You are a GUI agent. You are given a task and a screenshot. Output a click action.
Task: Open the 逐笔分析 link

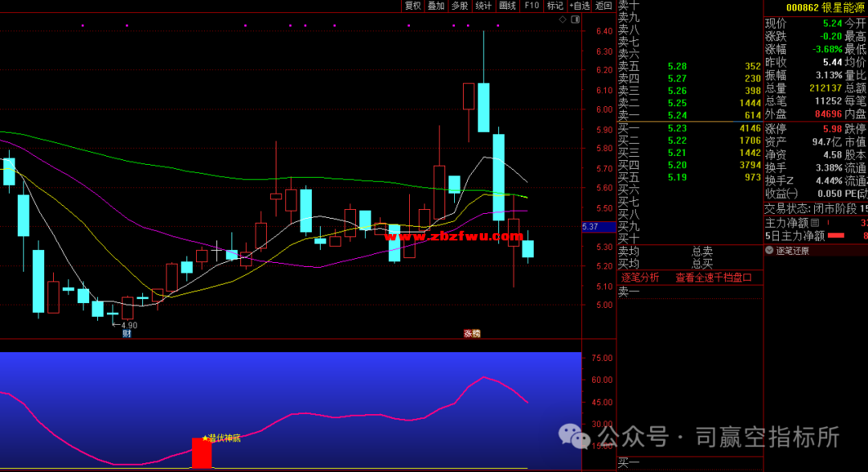[x=640, y=277]
